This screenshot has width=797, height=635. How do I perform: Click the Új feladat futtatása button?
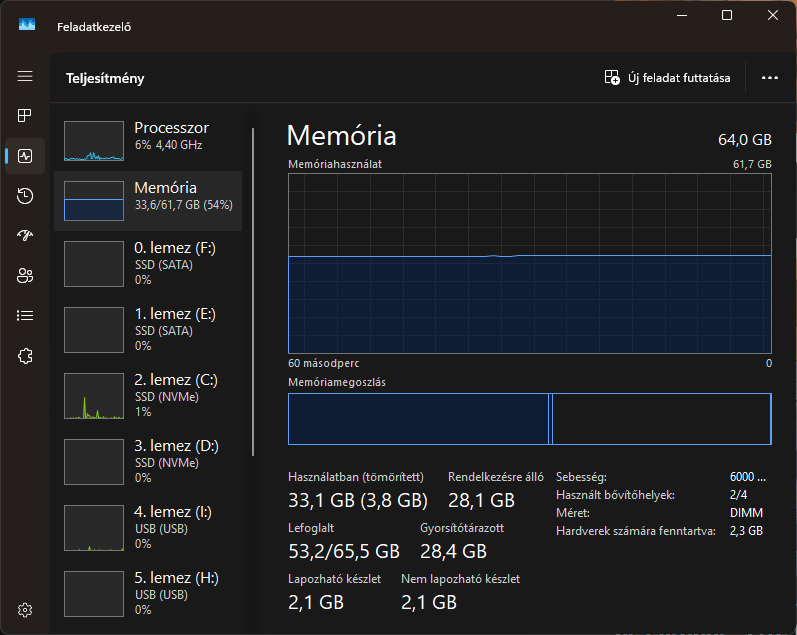coord(668,78)
